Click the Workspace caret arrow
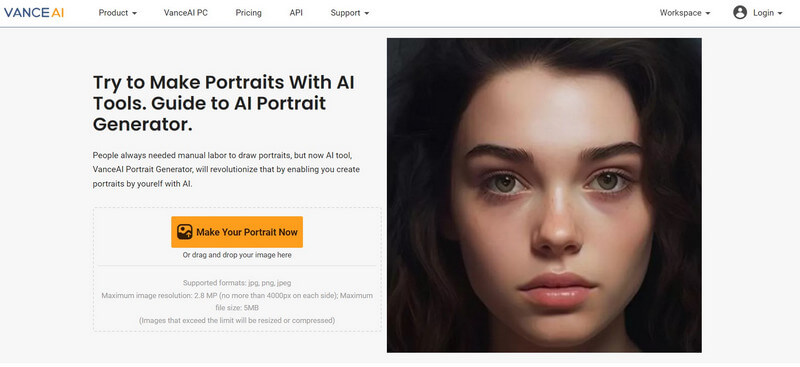Viewport: 800px width, 367px height. (x=708, y=14)
